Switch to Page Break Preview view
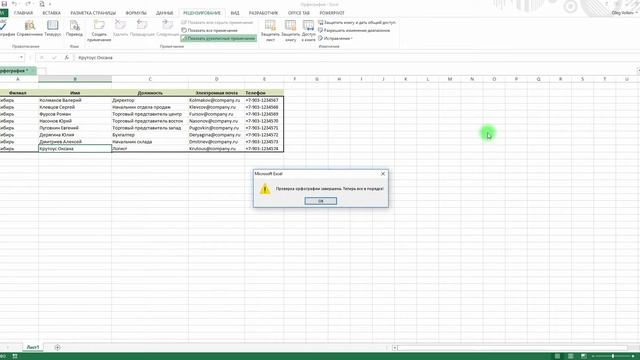This screenshot has width=640, height=360. (x=583, y=356)
